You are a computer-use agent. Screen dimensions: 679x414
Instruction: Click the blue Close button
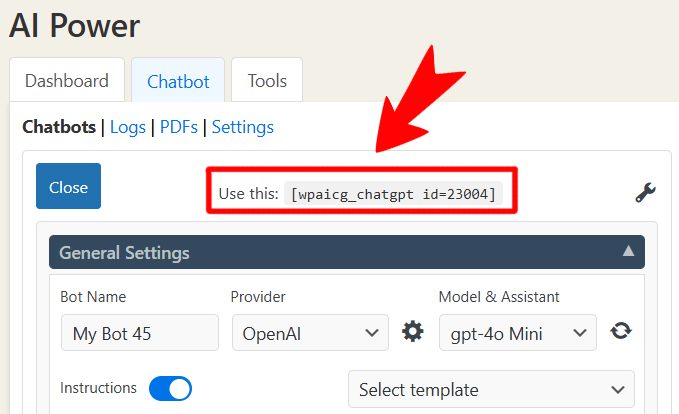(x=68, y=186)
